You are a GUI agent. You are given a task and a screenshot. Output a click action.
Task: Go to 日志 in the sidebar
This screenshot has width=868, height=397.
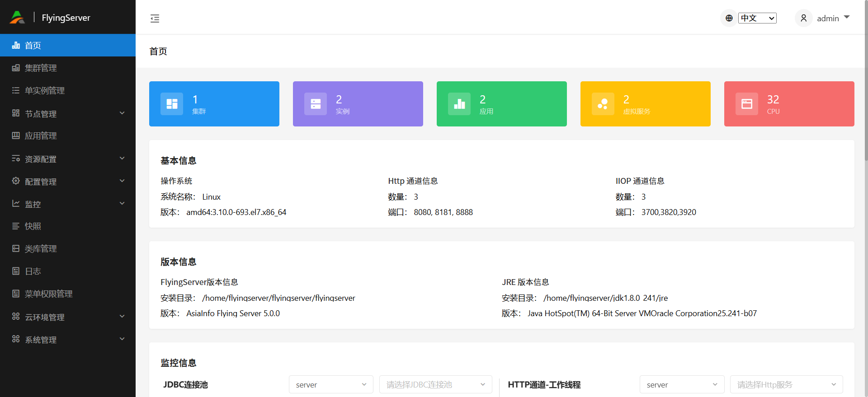33,271
